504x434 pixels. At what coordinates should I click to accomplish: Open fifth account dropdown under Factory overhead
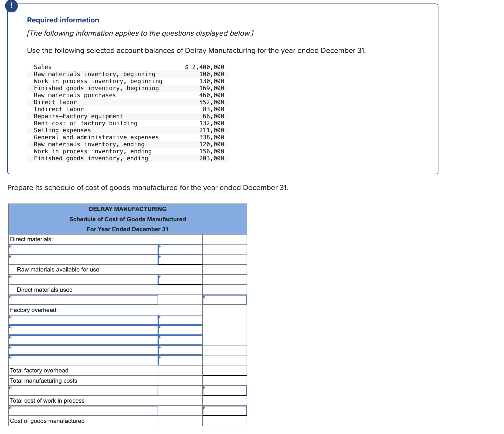pos(83,360)
